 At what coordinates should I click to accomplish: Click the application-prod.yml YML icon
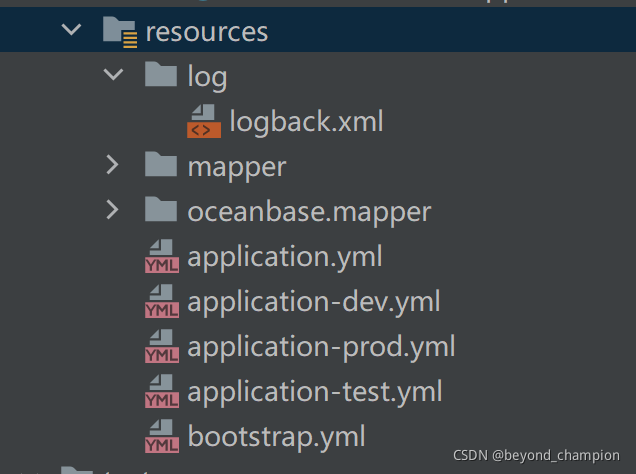point(162,346)
